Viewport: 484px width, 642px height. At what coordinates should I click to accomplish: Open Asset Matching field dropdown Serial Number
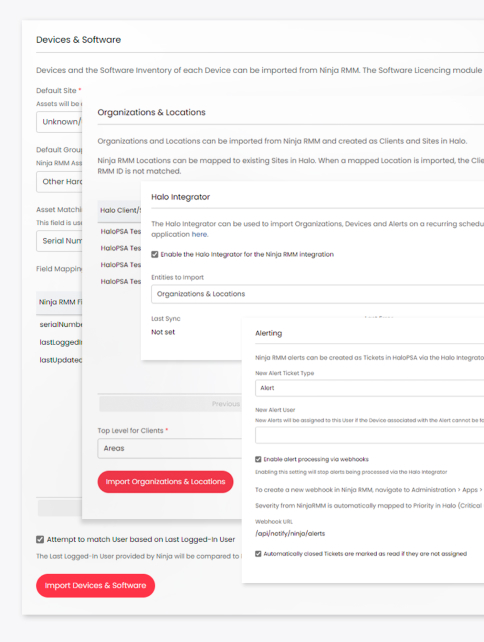click(x=59, y=241)
